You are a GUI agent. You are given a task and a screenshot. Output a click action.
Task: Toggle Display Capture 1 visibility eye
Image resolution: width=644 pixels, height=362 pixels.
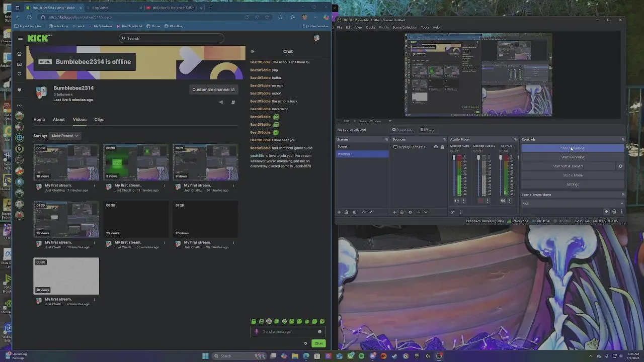[x=436, y=147]
